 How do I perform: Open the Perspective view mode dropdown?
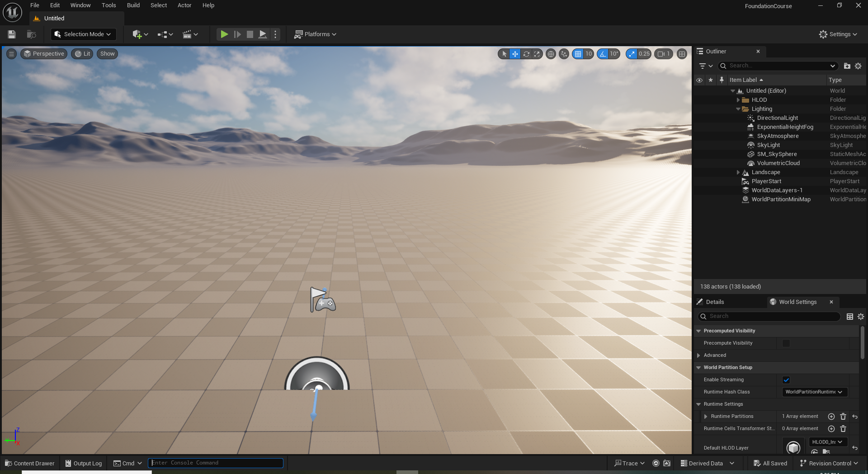click(44, 54)
